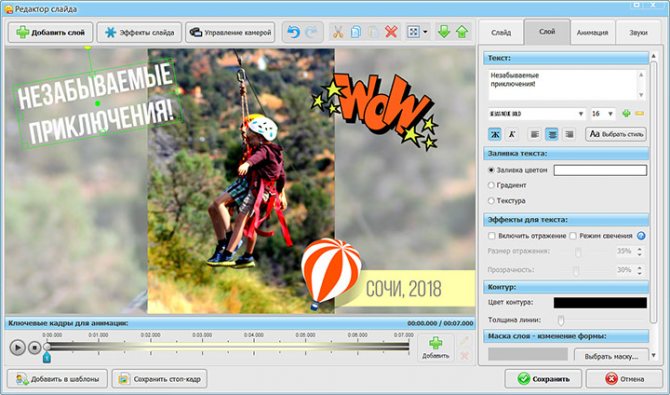This screenshot has height=395, width=670.
Task: Click Сохранить стоп-кадр button
Action: tap(159, 379)
